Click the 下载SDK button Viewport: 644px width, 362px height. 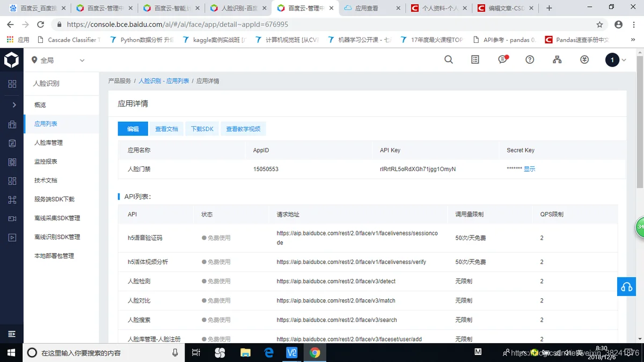tap(202, 129)
